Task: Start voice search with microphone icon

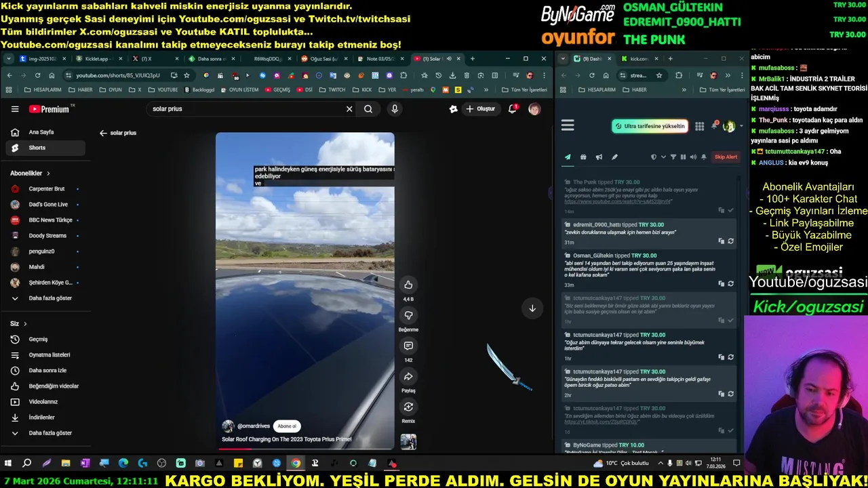Action: pos(395,109)
